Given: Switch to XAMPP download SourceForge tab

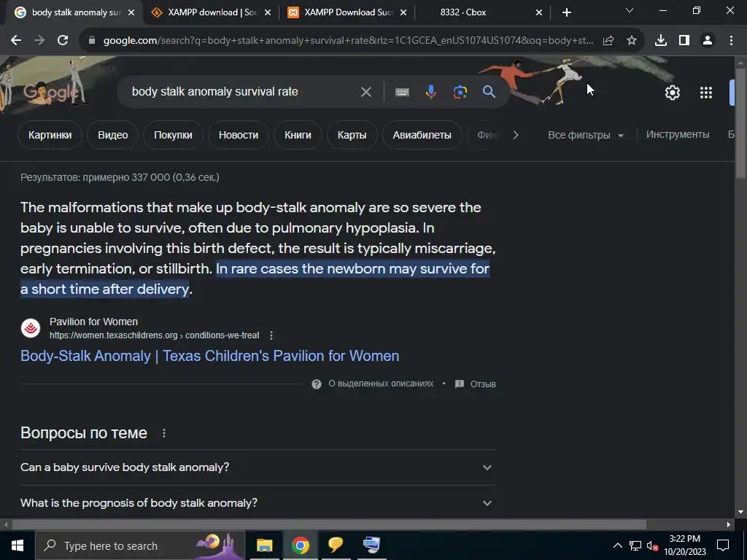Looking at the screenshot, I should tap(211, 12).
